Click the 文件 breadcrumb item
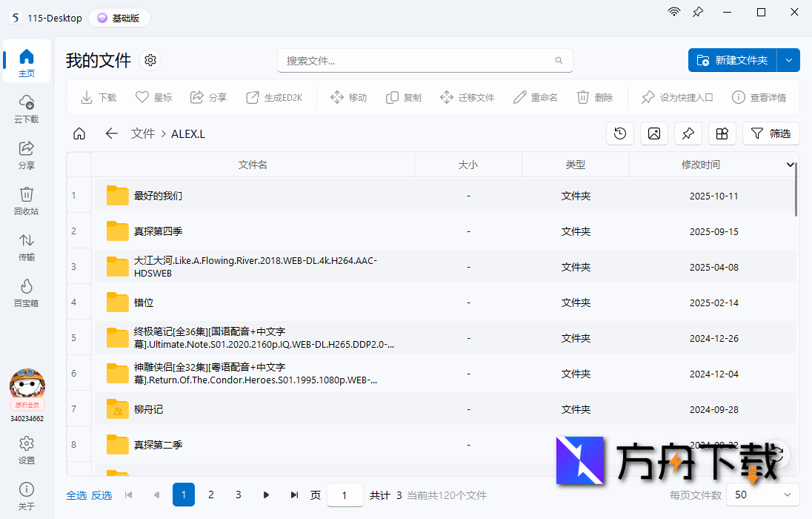The height and width of the screenshot is (519, 812). pyautogui.click(x=143, y=133)
